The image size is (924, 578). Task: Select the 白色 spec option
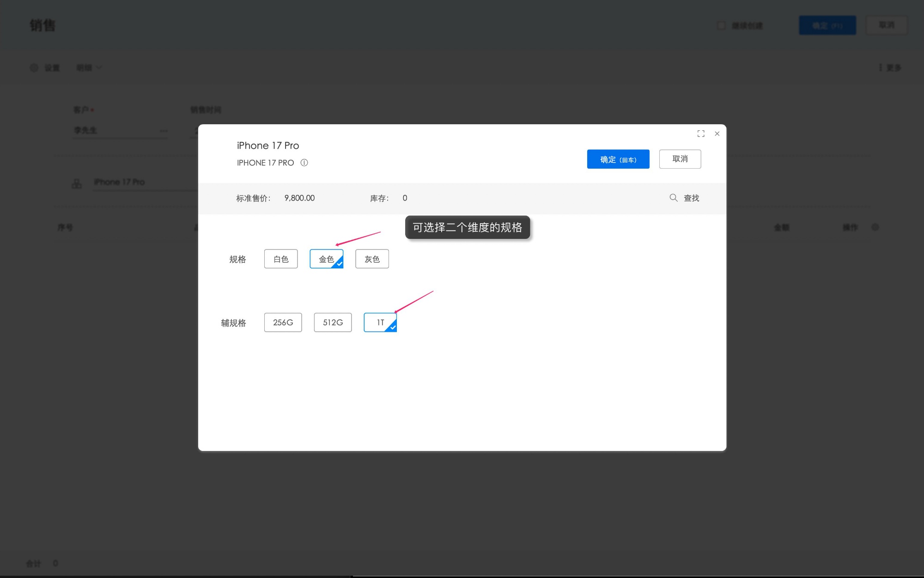point(281,259)
